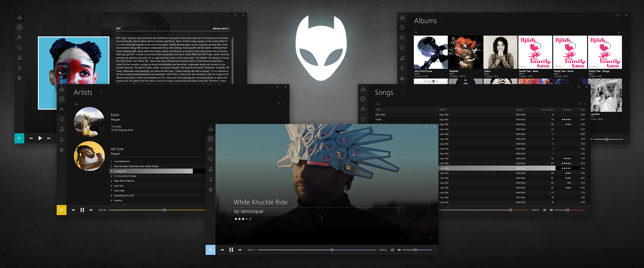Image resolution: width=644 pixels, height=268 pixels.
Task: Select track To Your Arms Of Love
Action: click(x=125, y=176)
